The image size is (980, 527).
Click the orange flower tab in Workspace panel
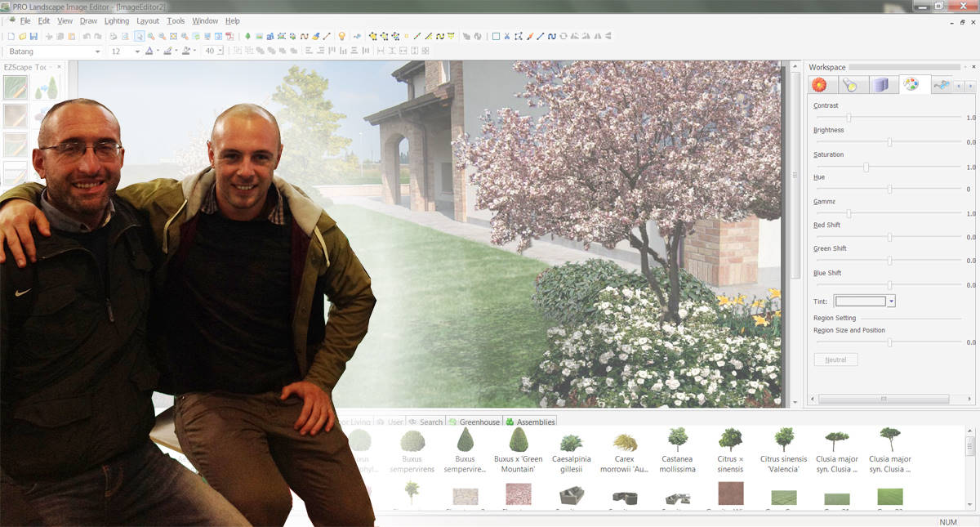point(820,84)
